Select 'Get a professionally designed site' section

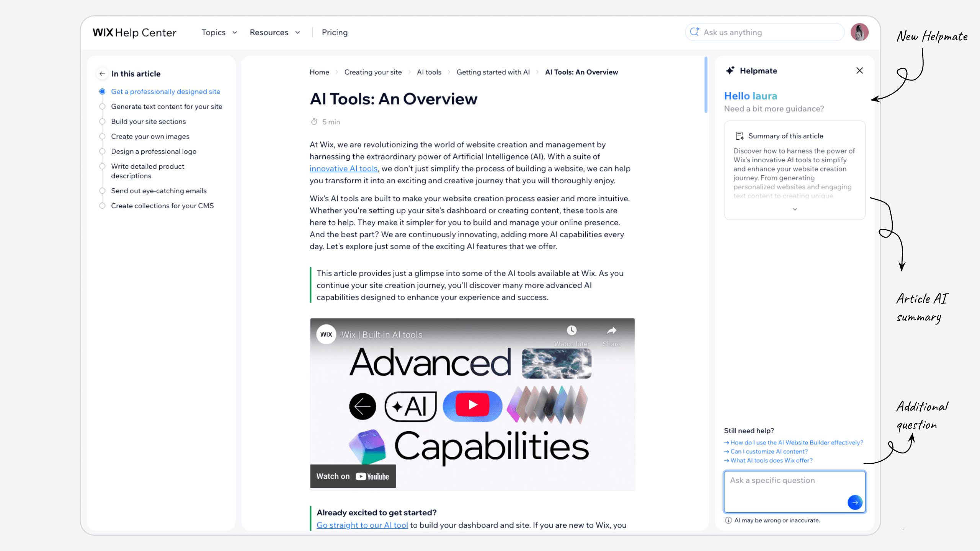coord(165,91)
